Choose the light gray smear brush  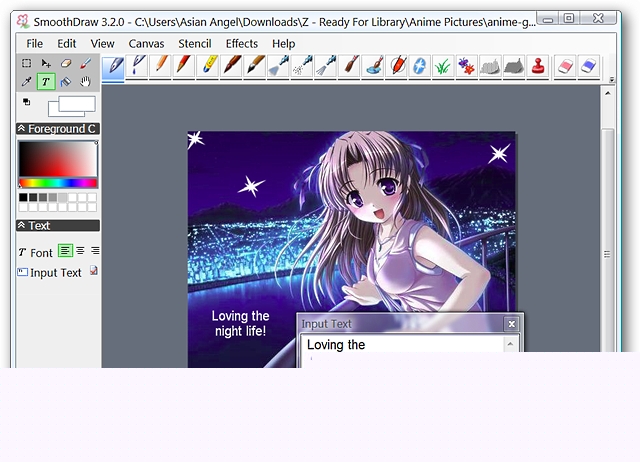pos(491,66)
